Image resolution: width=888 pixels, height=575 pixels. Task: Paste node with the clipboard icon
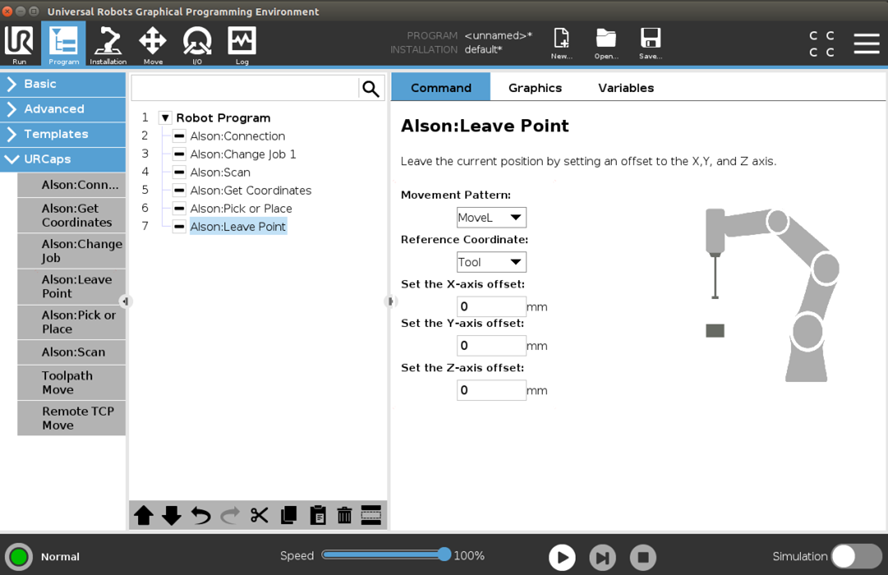coord(318,516)
